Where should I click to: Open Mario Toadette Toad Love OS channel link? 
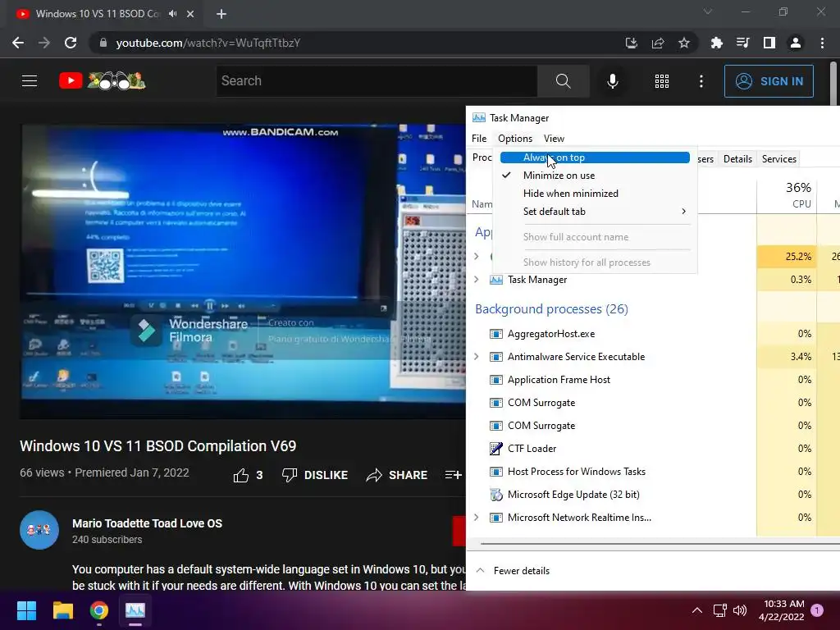click(x=148, y=523)
